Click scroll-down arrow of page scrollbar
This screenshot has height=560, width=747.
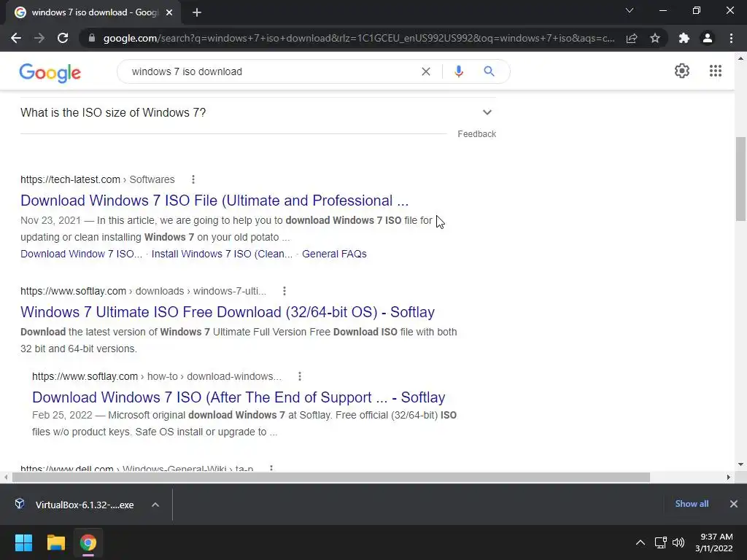click(740, 464)
